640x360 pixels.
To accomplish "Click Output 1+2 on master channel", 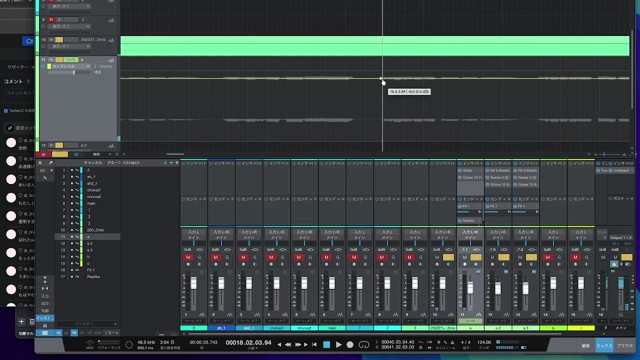I will [621, 237].
